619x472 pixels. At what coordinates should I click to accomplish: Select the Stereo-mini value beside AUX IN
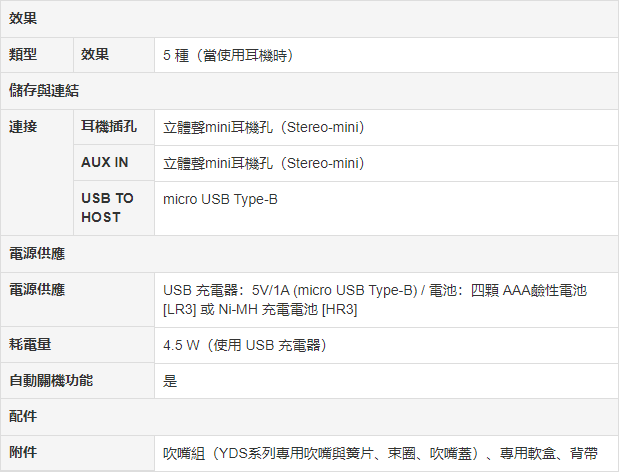pyautogui.click(x=263, y=163)
